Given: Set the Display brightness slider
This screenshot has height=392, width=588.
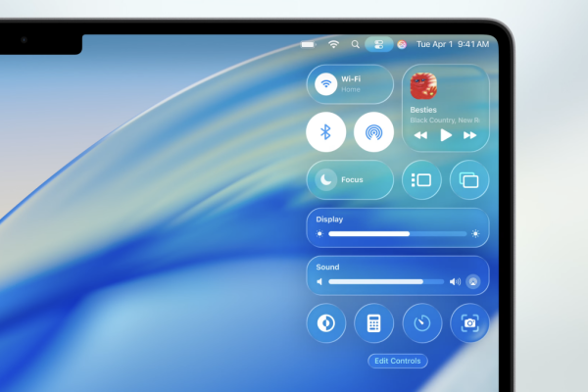Looking at the screenshot, I should tap(398, 234).
